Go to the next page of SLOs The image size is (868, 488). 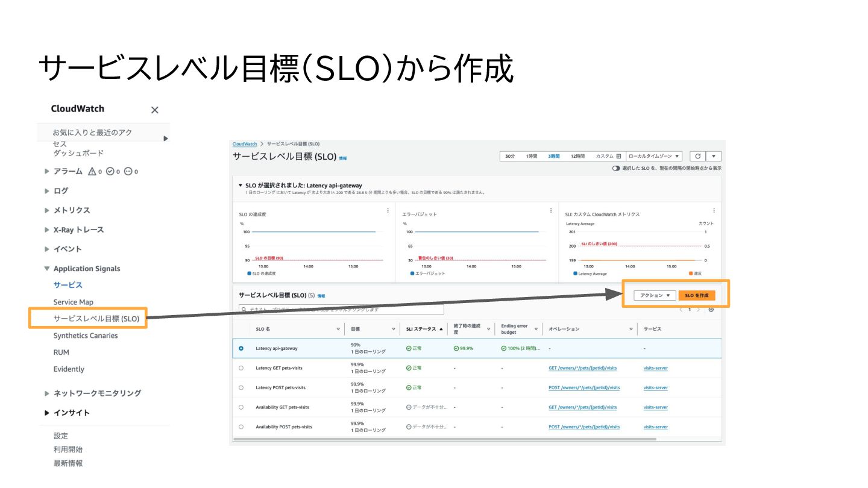tap(698, 309)
